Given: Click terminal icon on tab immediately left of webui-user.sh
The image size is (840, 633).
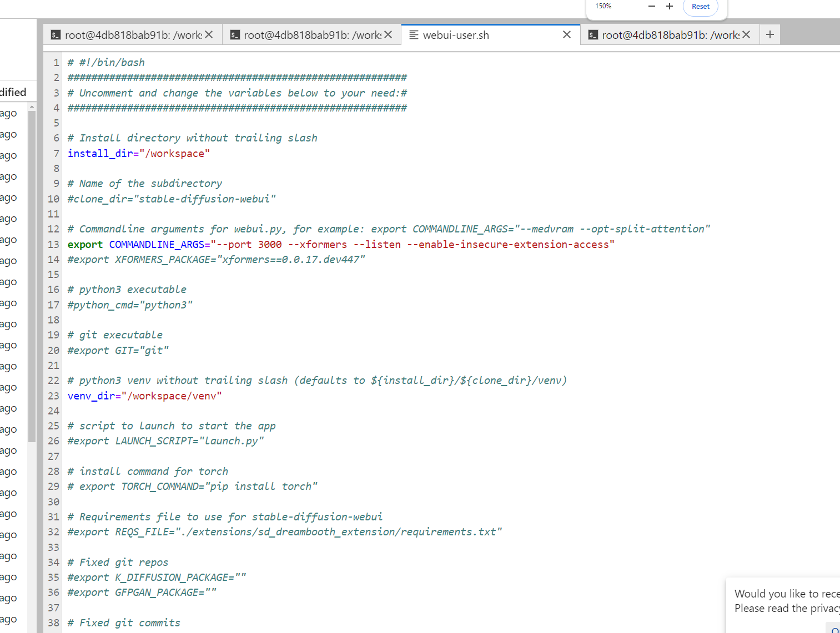Looking at the screenshot, I should click(x=235, y=35).
